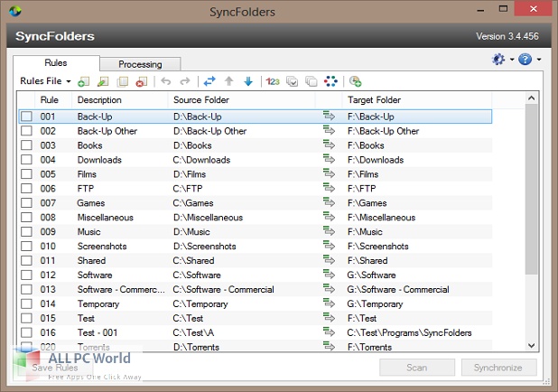Screen dimensions: 558x392
Task: Check the box for rule 001 Back-Up
Action: 26,117
